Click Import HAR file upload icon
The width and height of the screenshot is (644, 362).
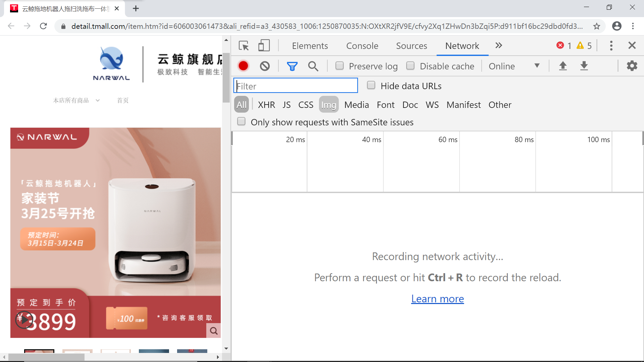tap(563, 66)
